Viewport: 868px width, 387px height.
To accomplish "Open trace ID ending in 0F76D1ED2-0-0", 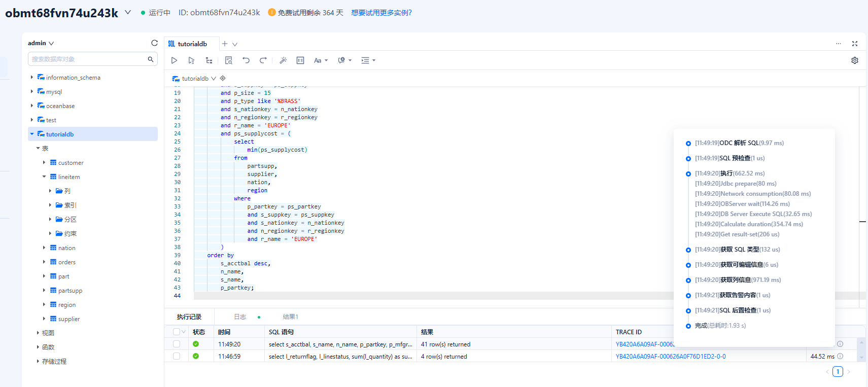I will tap(671, 357).
